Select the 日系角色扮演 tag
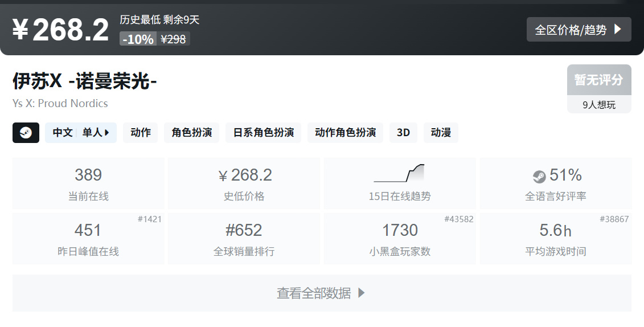 tap(264, 133)
